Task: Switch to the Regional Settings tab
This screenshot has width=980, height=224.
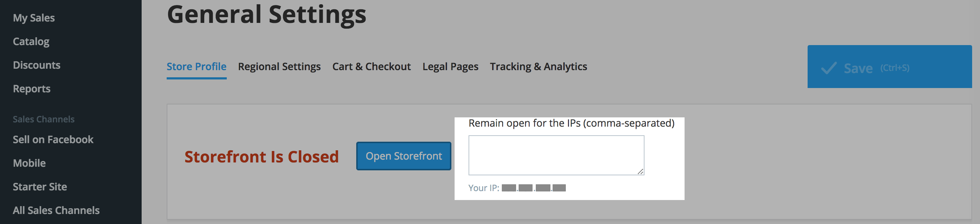Action: 279,67
